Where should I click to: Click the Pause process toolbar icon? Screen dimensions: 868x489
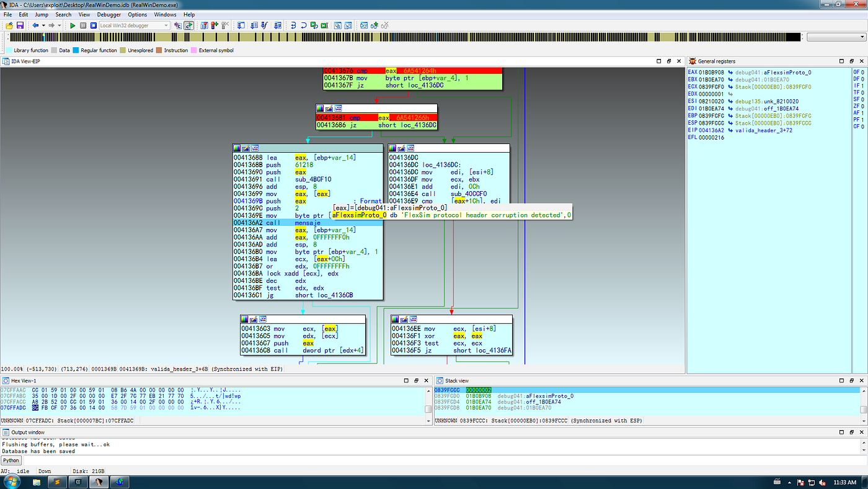point(83,25)
